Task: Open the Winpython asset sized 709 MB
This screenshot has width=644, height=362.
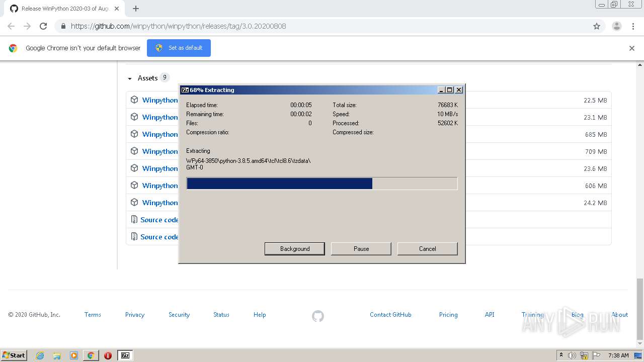Action: click(x=160, y=151)
